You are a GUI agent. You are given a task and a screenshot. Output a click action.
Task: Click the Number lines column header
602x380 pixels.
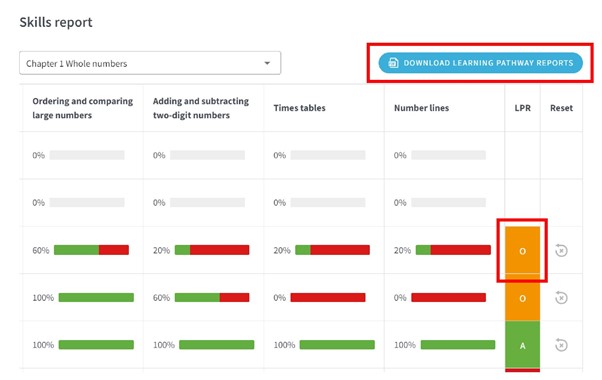pyautogui.click(x=422, y=108)
